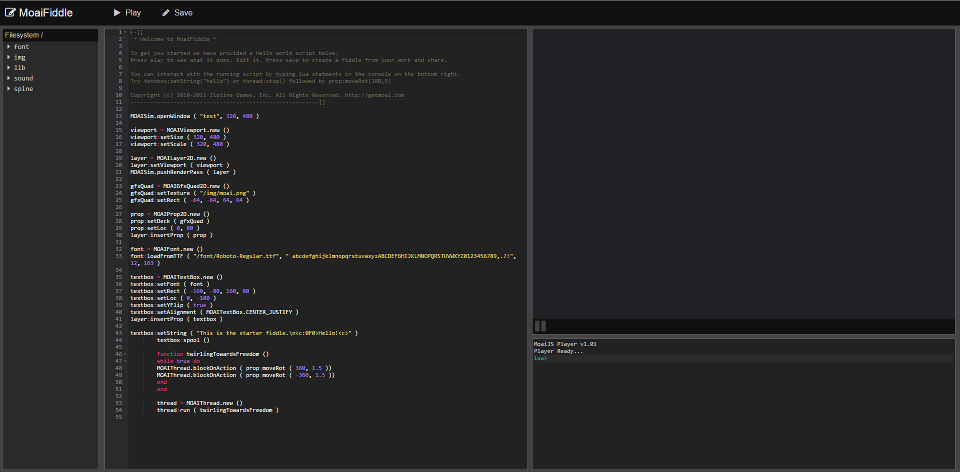Expand the img folder arrow

(9, 57)
